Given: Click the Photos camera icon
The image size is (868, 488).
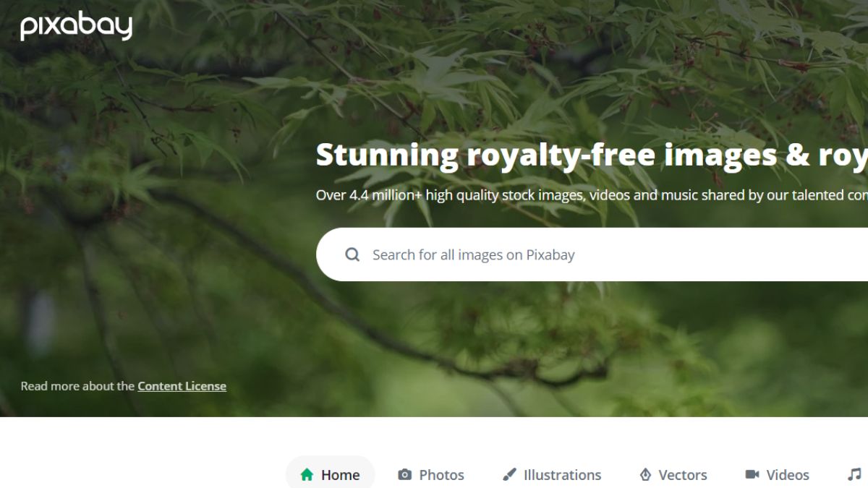Looking at the screenshot, I should tap(405, 475).
